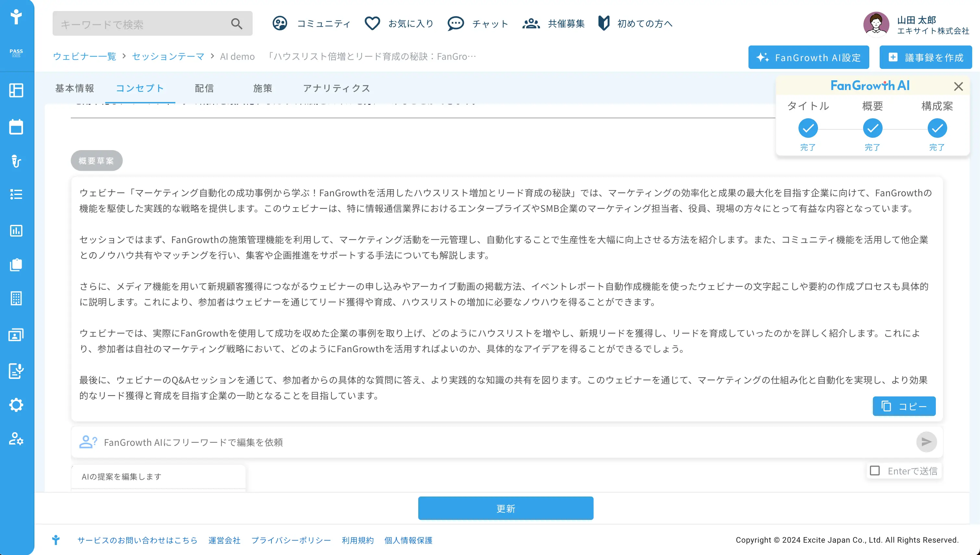The image size is (980, 555).
Task: Click the FanGrowth AI edit request field
Action: pyautogui.click(x=495, y=442)
